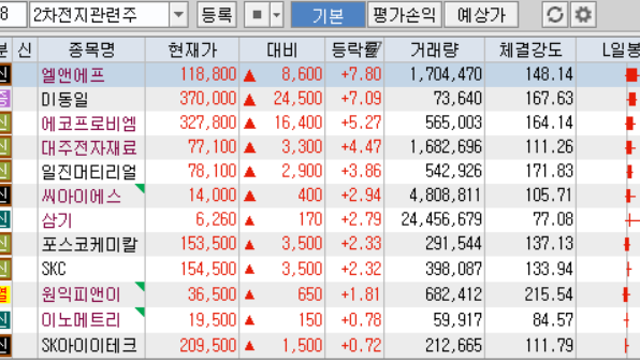Select stock DI동일
This screenshot has width=640, height=360.
tap(65, 99)
